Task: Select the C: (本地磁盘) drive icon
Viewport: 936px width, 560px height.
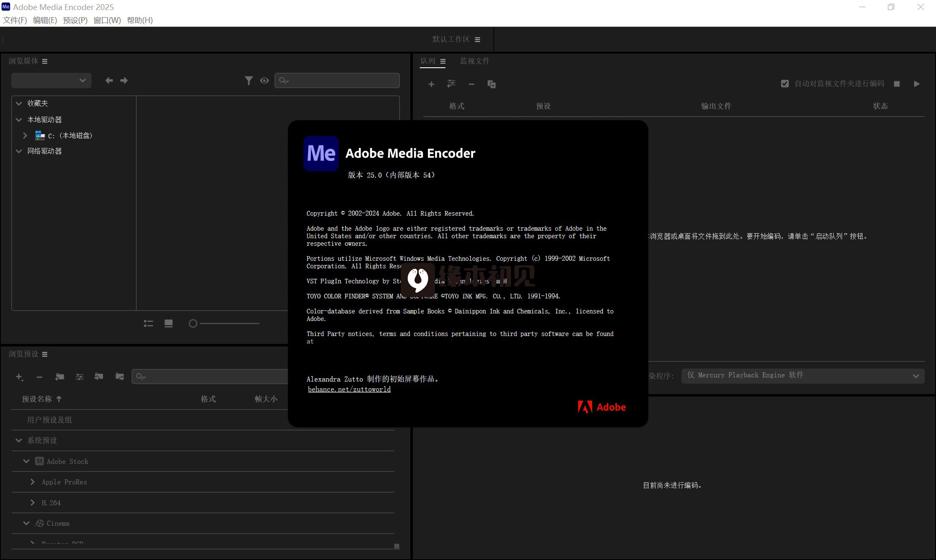Action: [x=40, y=135]
